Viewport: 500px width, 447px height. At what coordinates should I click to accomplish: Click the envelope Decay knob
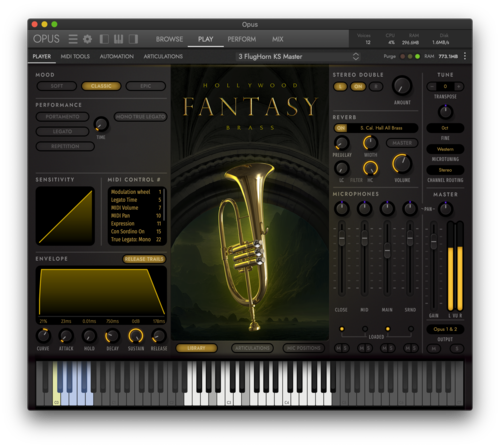pyautogui.click(x=112, y=336)
